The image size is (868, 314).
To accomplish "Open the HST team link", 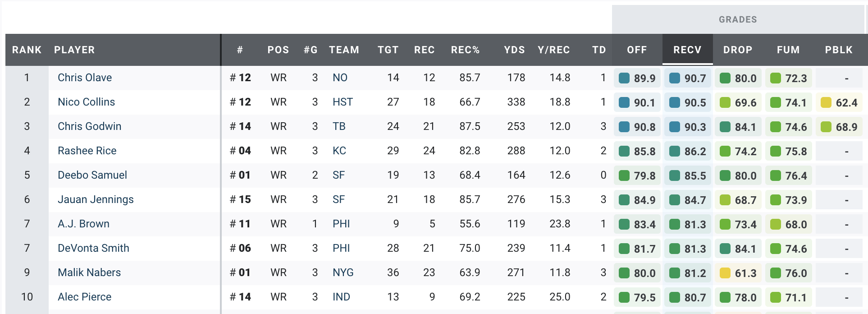I will point(343,102).
